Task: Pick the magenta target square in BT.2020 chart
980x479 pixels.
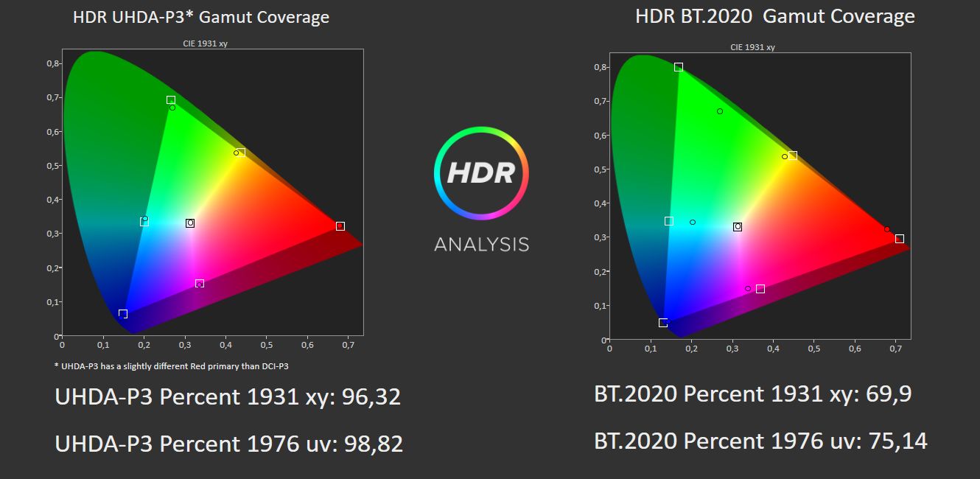Action: (760, 289)
